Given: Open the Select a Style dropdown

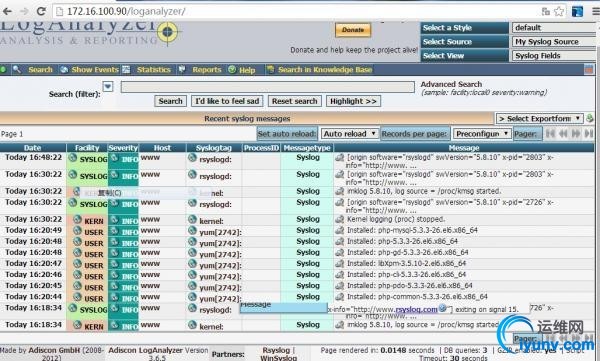Looking at the screenshot, I should point(554,28).
